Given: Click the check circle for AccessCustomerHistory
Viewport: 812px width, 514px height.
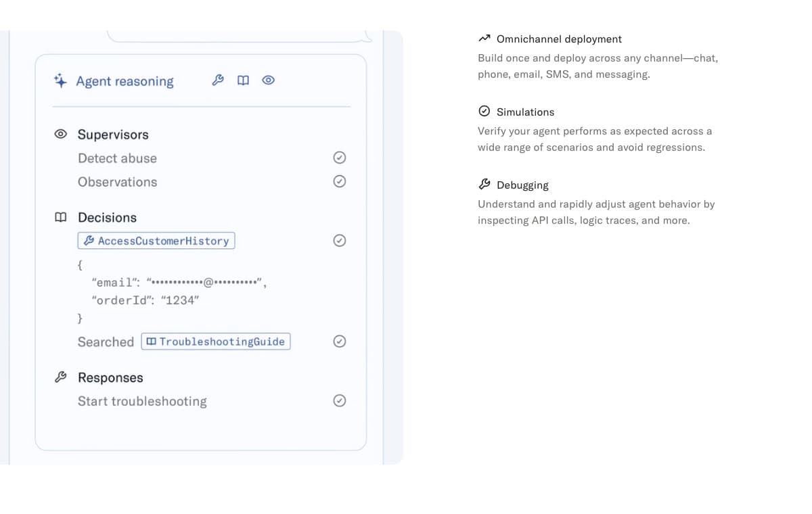Looking at the screenshot, I should (x=340, y=241).
